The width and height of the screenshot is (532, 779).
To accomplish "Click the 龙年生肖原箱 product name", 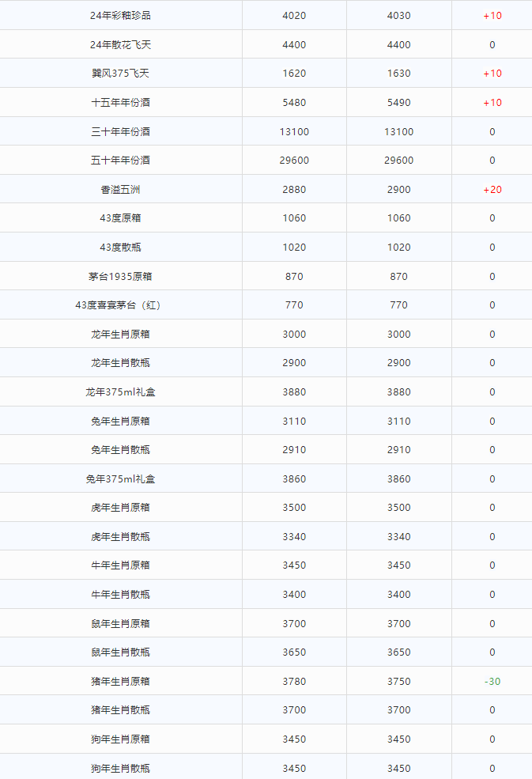I will [120, 334].
